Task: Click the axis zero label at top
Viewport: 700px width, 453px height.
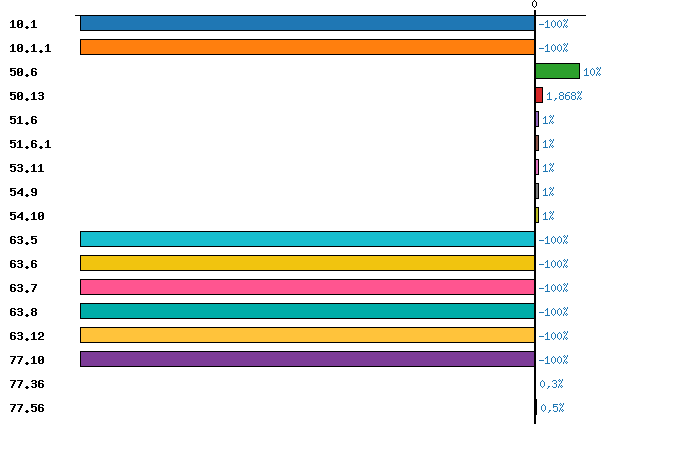Action: point(534,5)
